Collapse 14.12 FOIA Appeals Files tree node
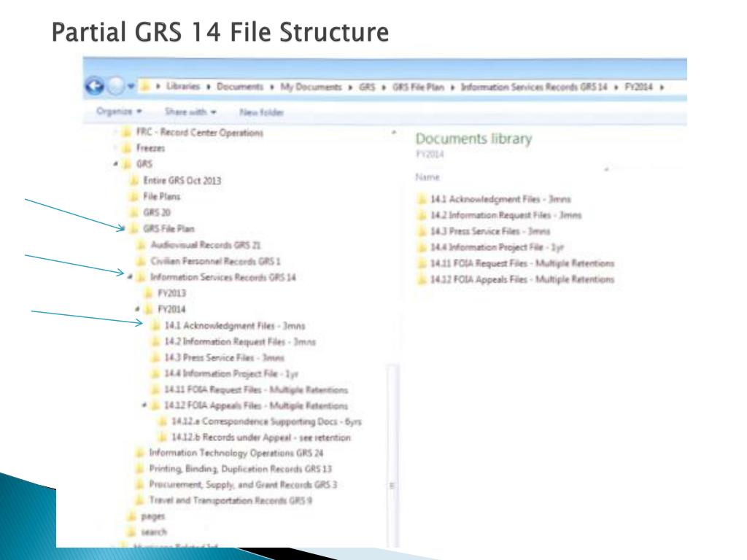747x560 pixels. 144,405
